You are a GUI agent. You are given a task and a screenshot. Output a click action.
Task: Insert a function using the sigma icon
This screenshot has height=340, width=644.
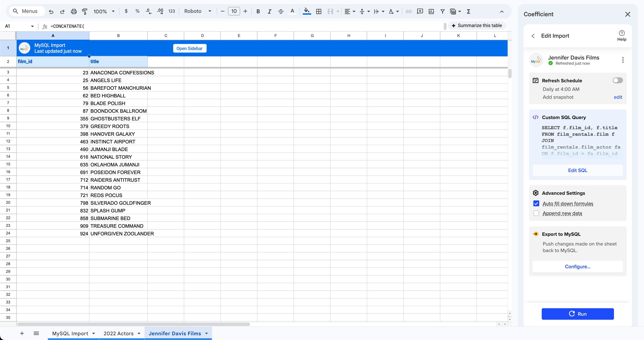(469, 11)
